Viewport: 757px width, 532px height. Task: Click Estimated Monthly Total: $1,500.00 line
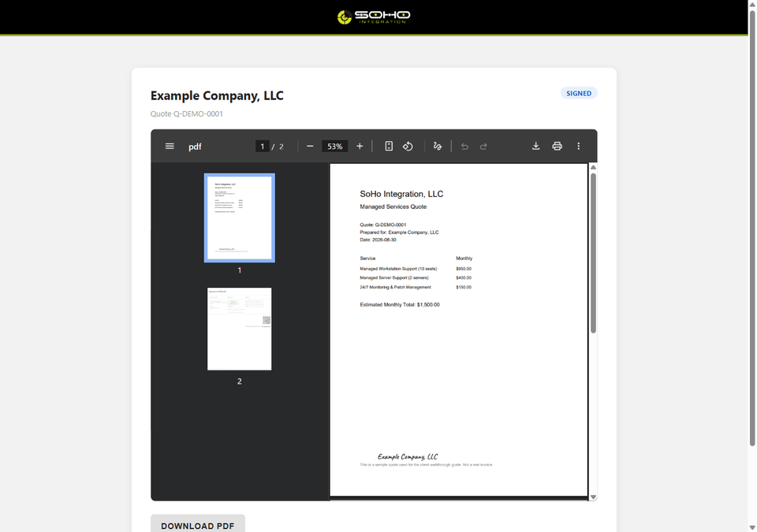pyautogui.click(x=400, y=305)
